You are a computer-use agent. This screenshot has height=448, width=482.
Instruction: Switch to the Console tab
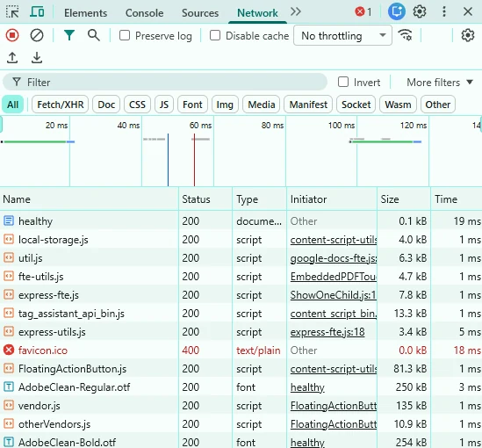click(x=145, y=13)
